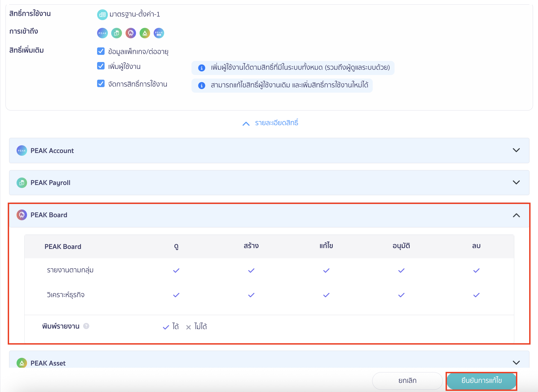Click the PEAK Board table header label
Screen dimensions: 538x392
click(x=63, y=247)
